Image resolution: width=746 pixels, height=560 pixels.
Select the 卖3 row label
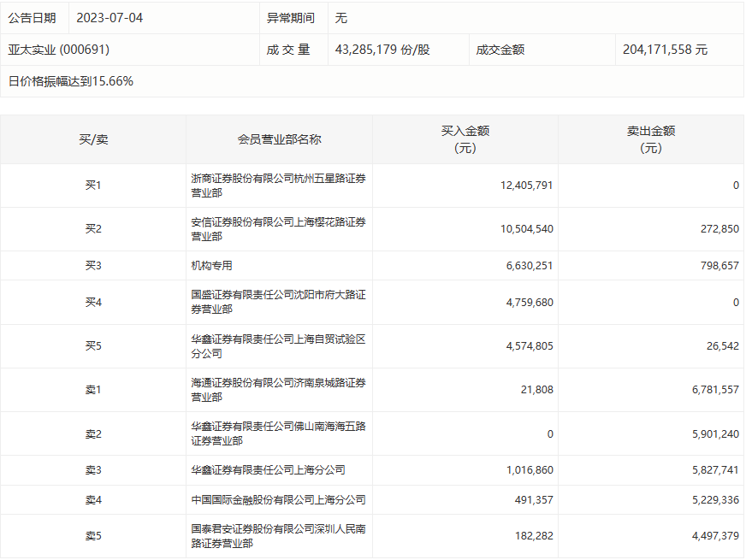(93, 470)
